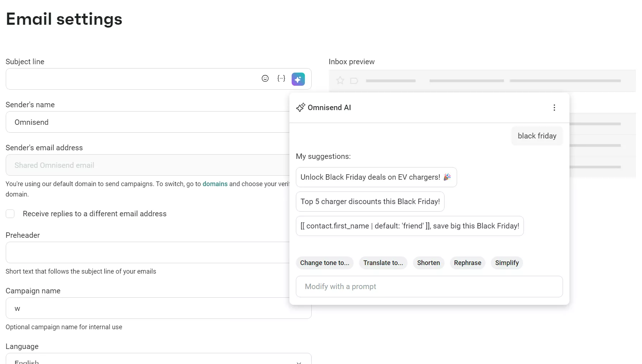Click the 'black friday' prompt message bubble
Screen dimensions: 642x364
[x=537, y=136]
